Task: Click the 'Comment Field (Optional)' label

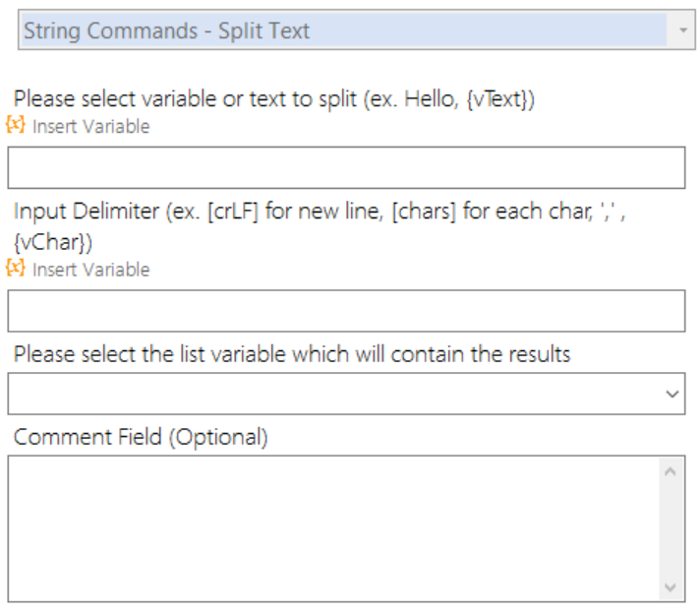Action: (141, 437)
